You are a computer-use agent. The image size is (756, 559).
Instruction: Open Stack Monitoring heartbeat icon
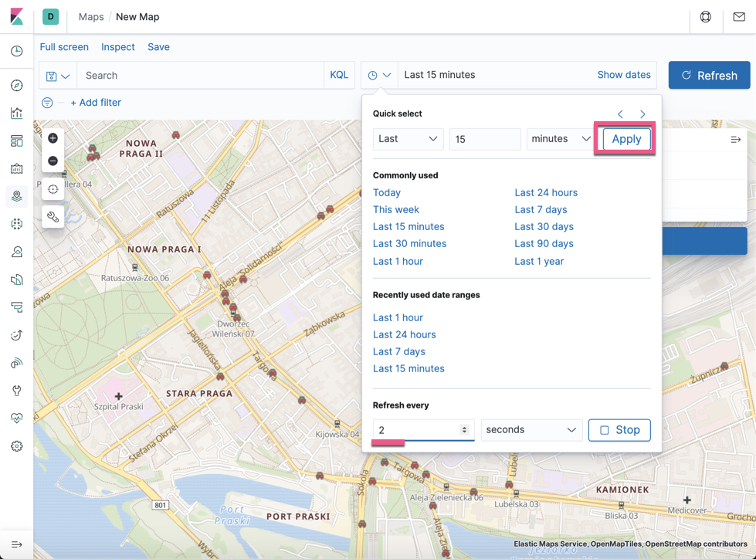point(16,418)
